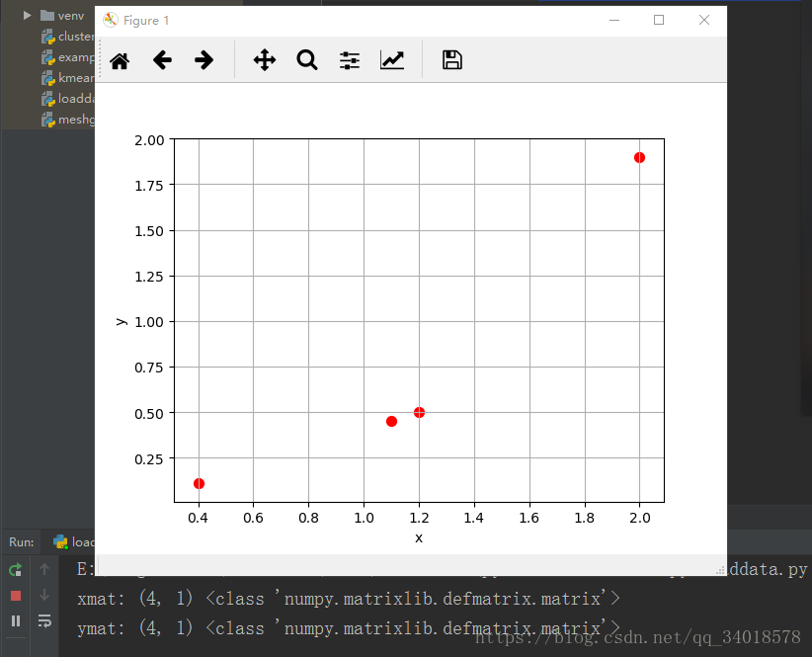The image size is (812, 657).
Task: Click the red data point at x=0.4
Action: [x=199, y=483]
